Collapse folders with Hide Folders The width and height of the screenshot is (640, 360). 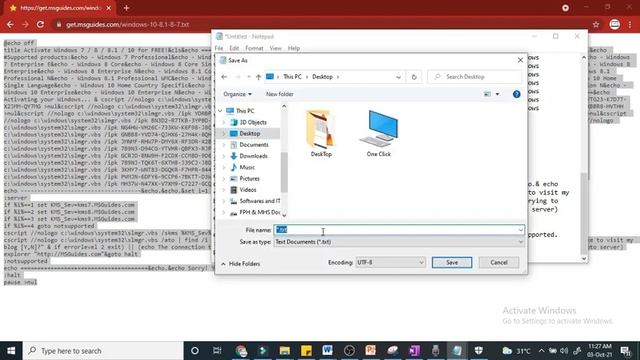click(240, 264)
